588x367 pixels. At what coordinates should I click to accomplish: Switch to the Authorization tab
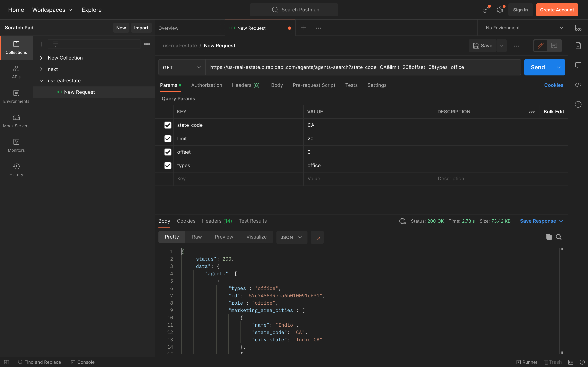pyautogui.click(x=207, y=85)
